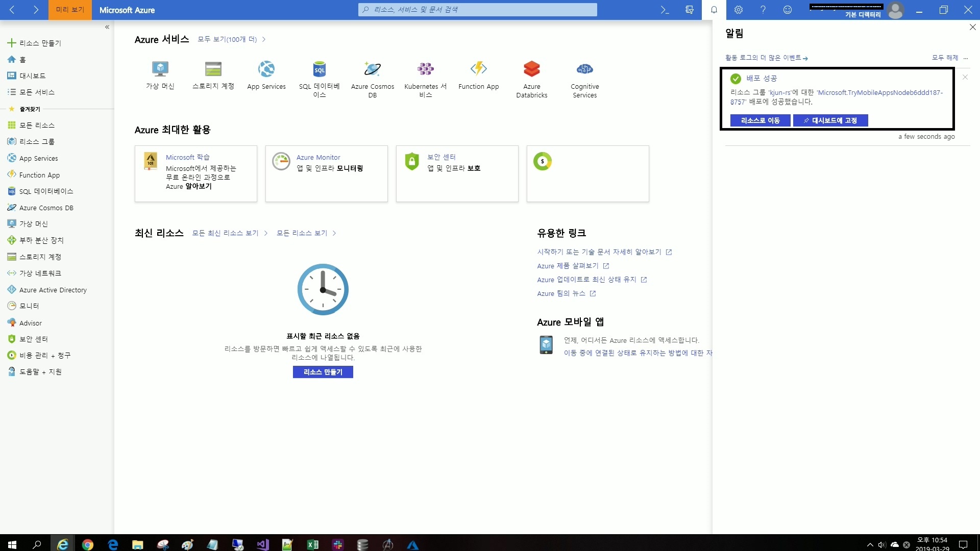The height and width of the screenshot is (551, 980).
Task: Launch Cloud Shell from the top bar
Action: (x=665, y=10)
